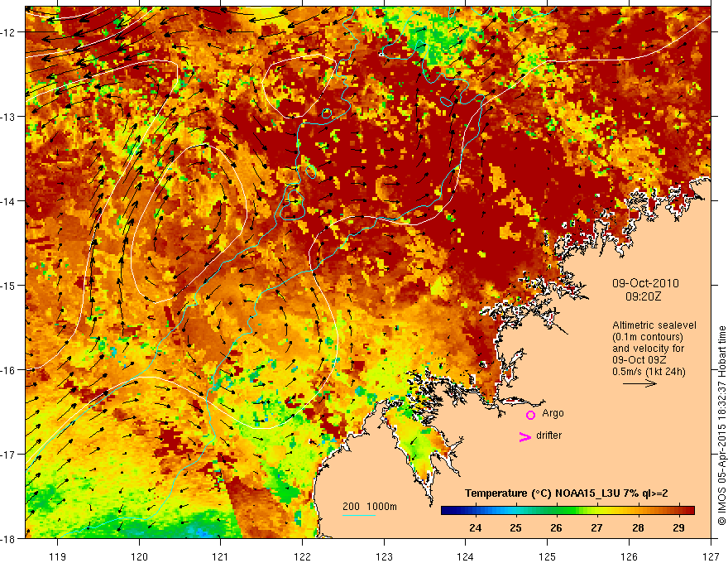This screenshot has height=563, width=728.
Task: Click longitude axis label 126
Action: pos(629,556)
